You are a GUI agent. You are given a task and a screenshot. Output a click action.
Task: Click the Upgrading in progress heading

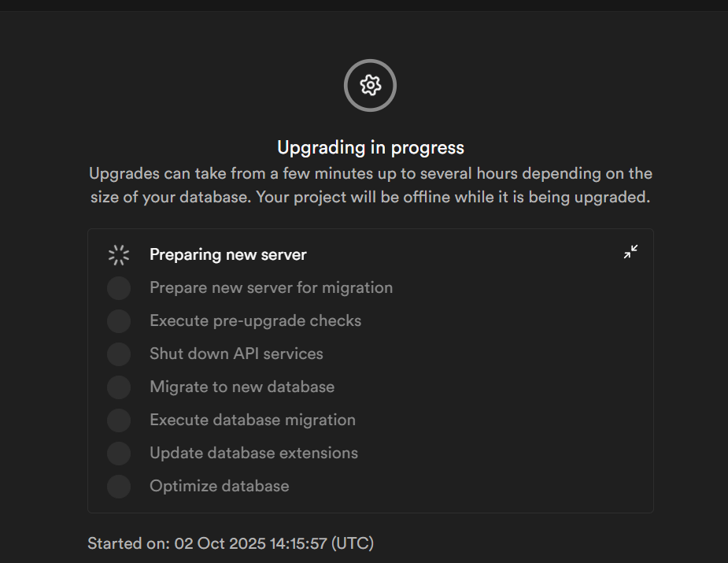370,147
